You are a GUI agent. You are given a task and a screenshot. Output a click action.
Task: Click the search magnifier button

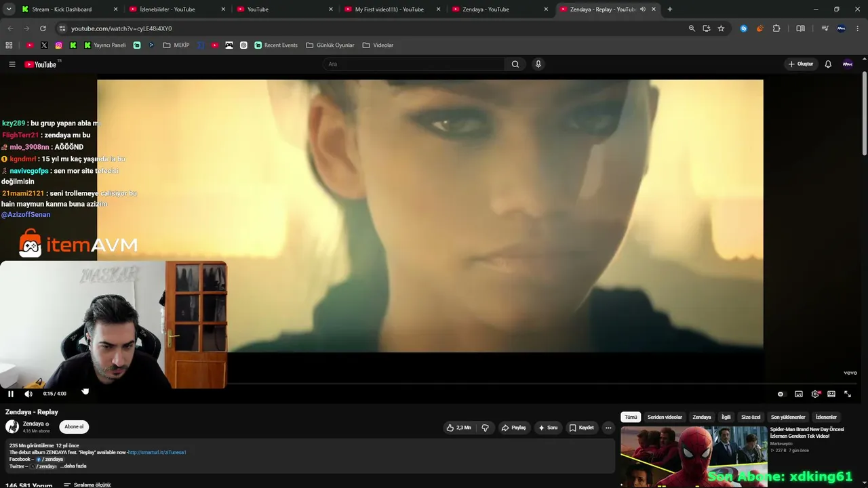(x=515, y=64)
